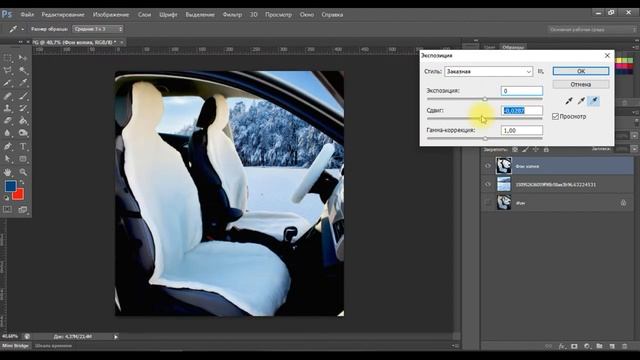Create a new layer group
The height and width of the screenshot is (360, 640).
599,346
